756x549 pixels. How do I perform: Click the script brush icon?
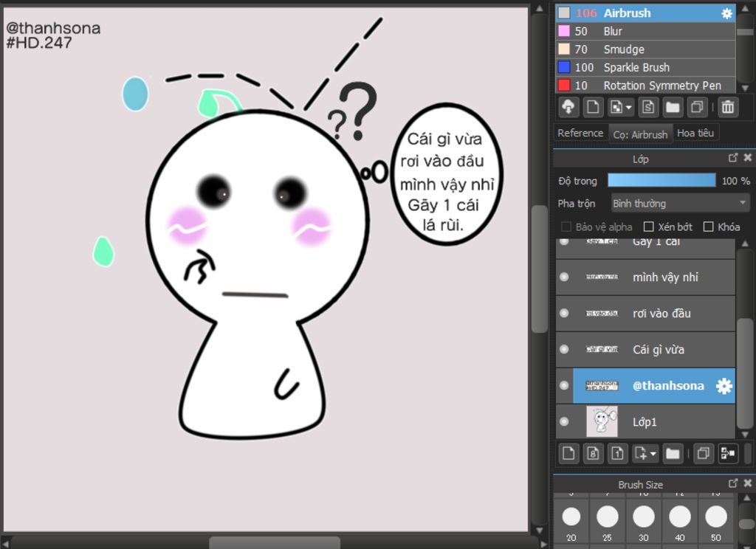tap(647, 107)
